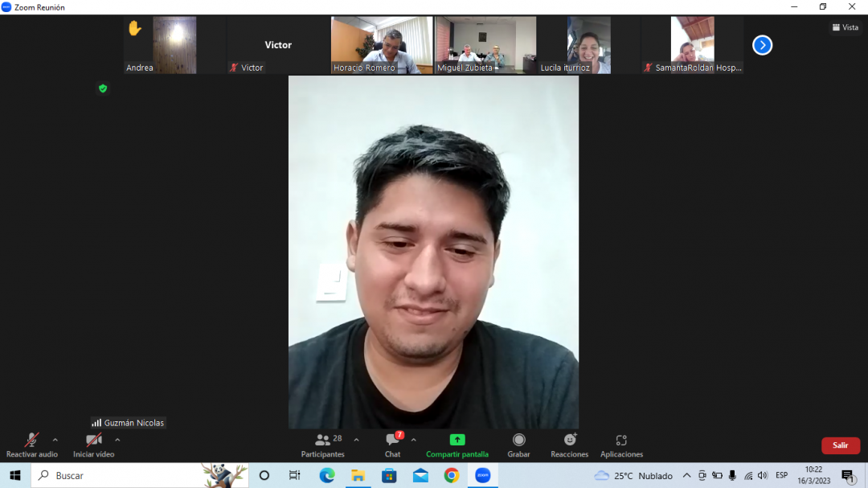Select Andrea's video thumbnail
868x488 pixels.
[x=174, y=45]
